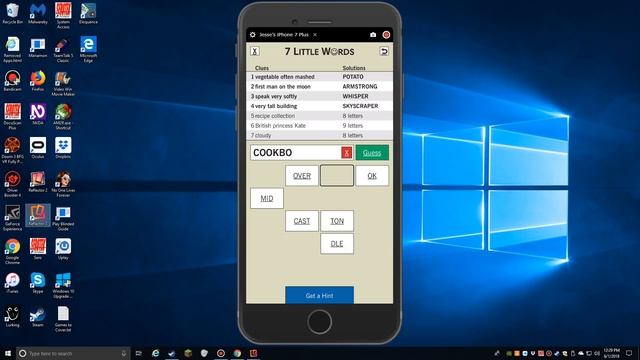Click the solved word POTATO

tap(353, 77)
